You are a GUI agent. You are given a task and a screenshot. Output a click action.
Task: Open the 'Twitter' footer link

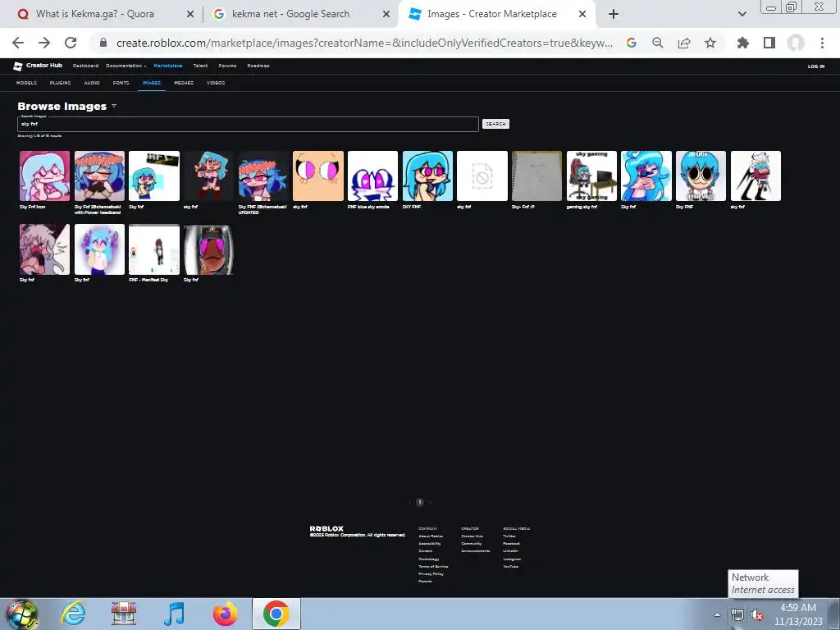509,536
